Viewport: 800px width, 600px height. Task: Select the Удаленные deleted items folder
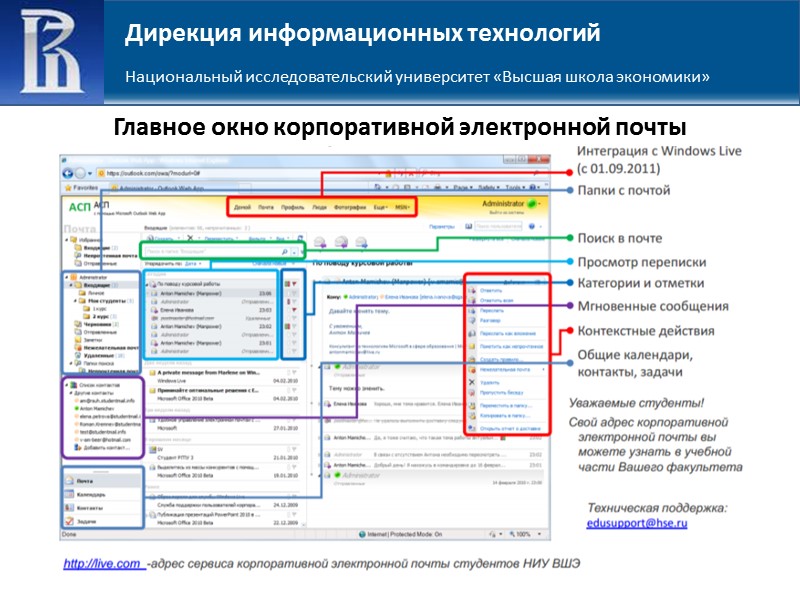(100, 356)
